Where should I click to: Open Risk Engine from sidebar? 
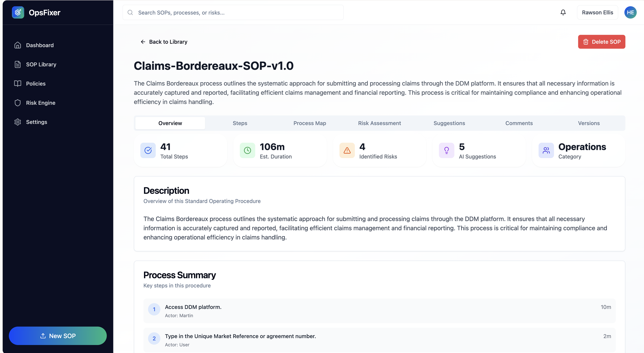(40, 103)
